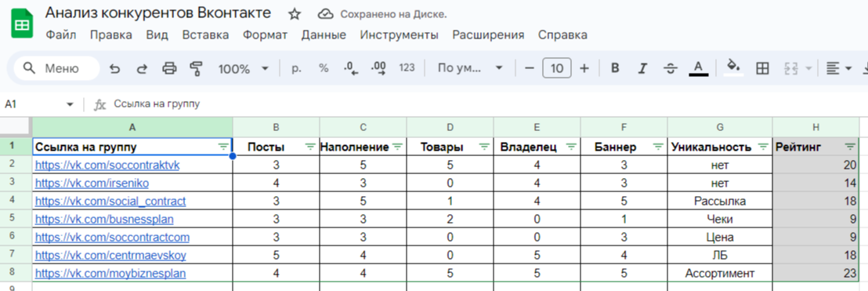This screenshot has width=868, height=291.
Task: Open link https://vk.com/busnessplan
Action: click(x=104, y=219)
